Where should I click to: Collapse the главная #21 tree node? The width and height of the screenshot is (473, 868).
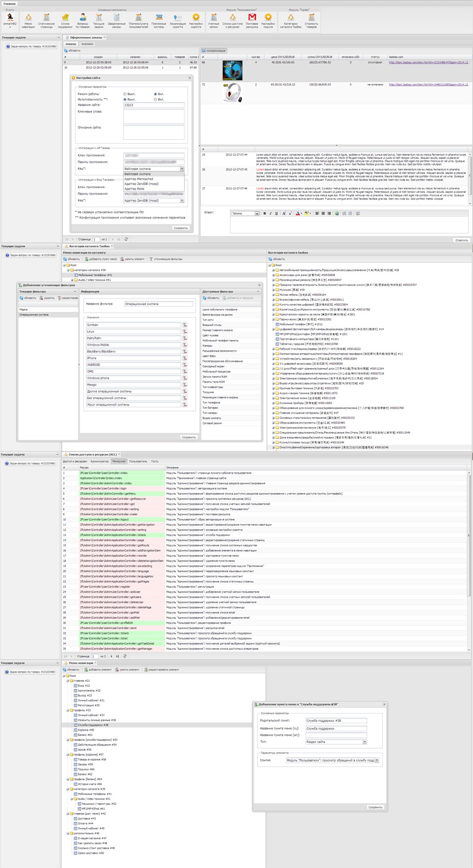coord(68,681)
